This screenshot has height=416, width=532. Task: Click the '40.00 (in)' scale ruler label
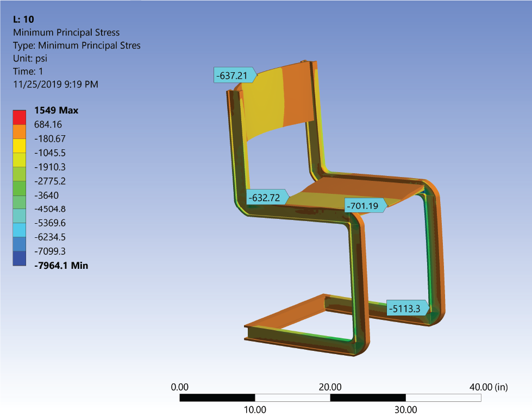[489, 387]
